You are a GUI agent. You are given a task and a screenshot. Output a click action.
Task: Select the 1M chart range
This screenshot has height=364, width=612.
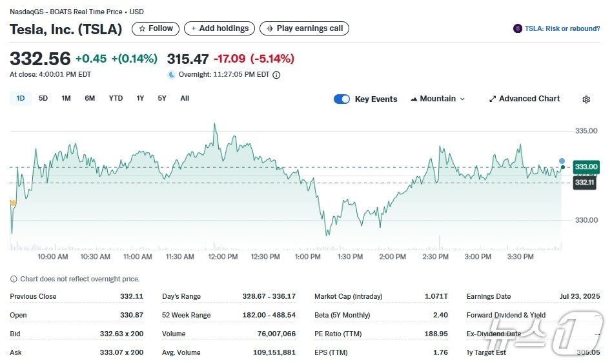coord(66,98)
